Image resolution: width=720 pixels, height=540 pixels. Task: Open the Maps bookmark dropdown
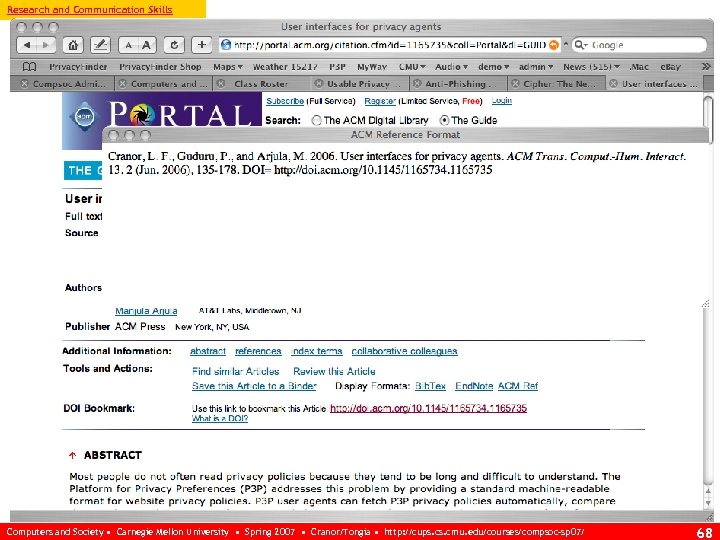[x=228, y=67]
